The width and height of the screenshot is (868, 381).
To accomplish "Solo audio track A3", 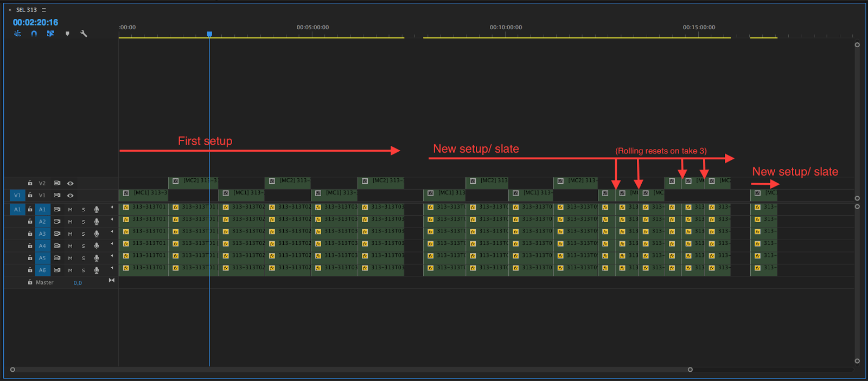I will [83, 234].
